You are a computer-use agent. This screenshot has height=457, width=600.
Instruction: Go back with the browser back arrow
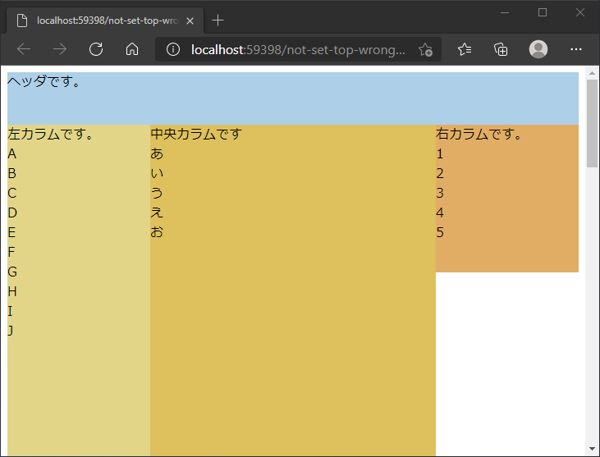tap(24, 49)
